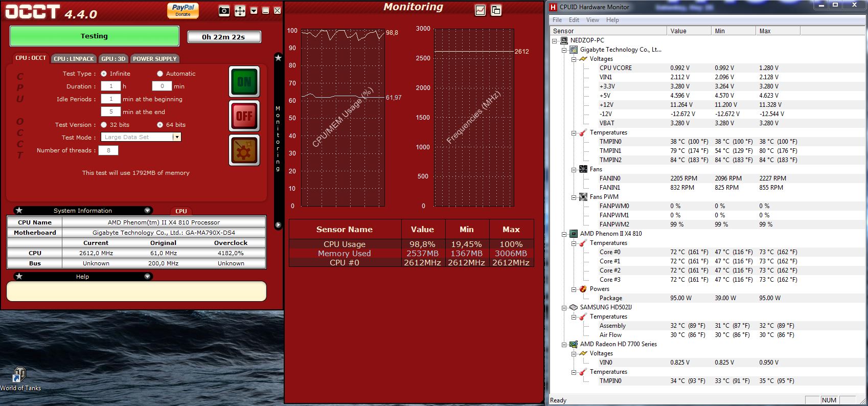Select the Automatic test type radio button
Image resolution: width=868 pixels, height=406 pixels.
160,74
